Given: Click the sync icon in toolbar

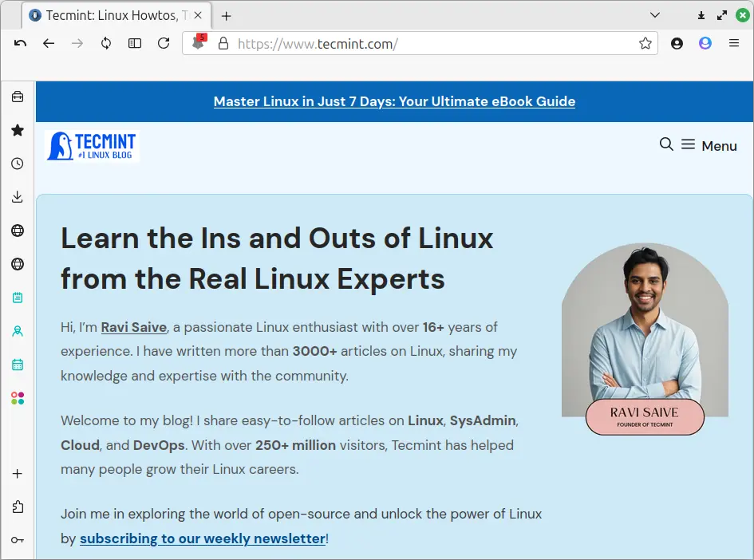Looking at the screenshot, I should coord(106,44).
